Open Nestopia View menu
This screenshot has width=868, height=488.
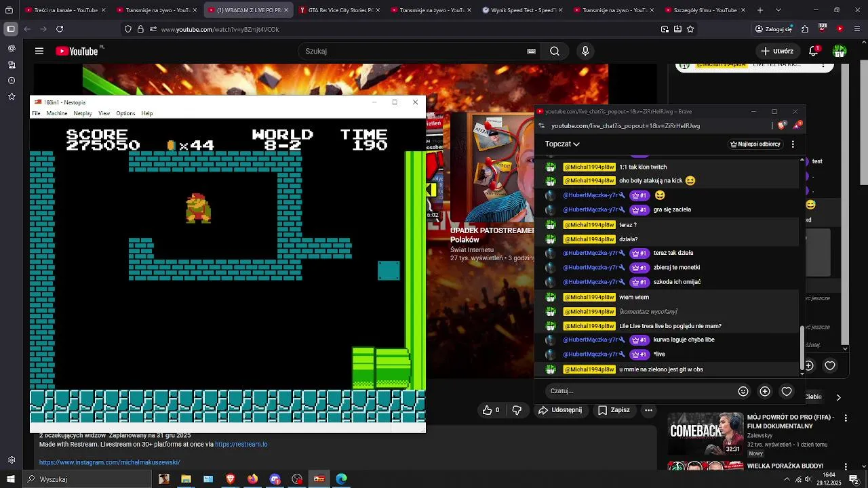pyautogui.click(x=104, y=113)
